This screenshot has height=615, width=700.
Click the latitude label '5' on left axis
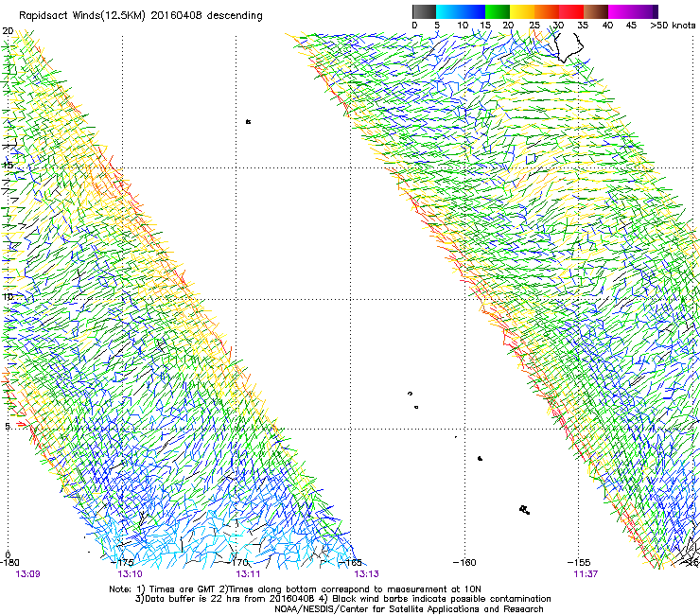tap(8, 427)
